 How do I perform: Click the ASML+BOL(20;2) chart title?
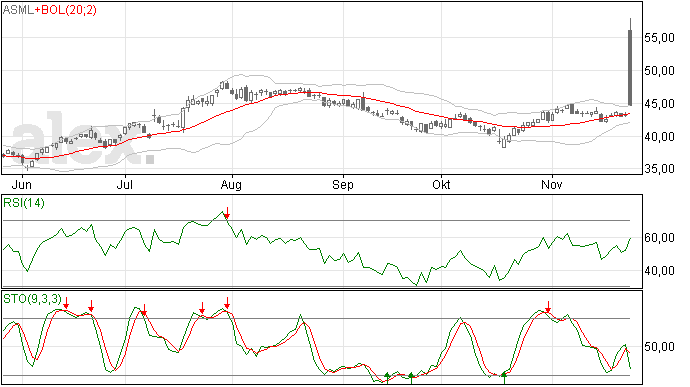50,10
